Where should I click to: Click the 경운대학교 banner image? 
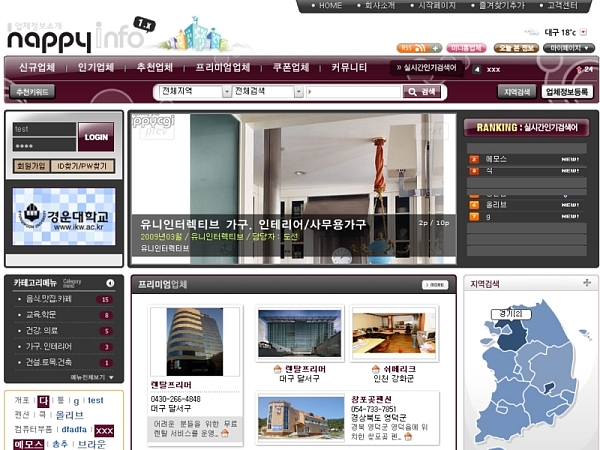[65, 220]
